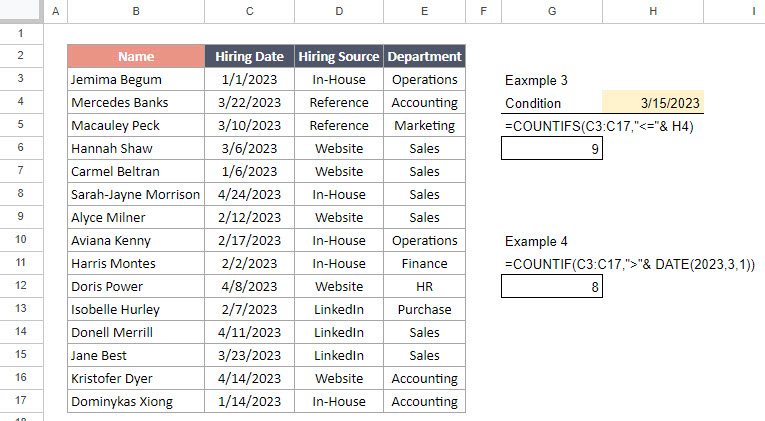The height and width of the screenshot is (421, 765).
Task: Click the row 12 row number
Action: (20, 286)
